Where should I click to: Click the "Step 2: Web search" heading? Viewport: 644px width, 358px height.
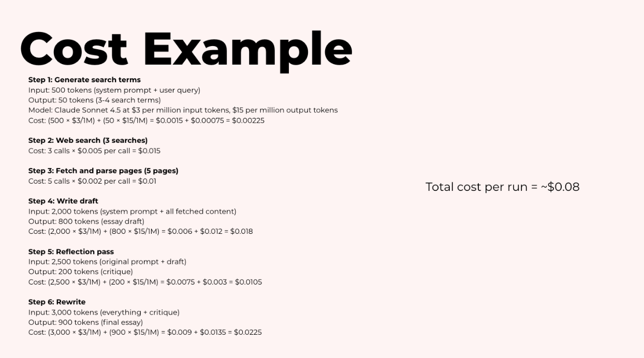click(88, 140)
